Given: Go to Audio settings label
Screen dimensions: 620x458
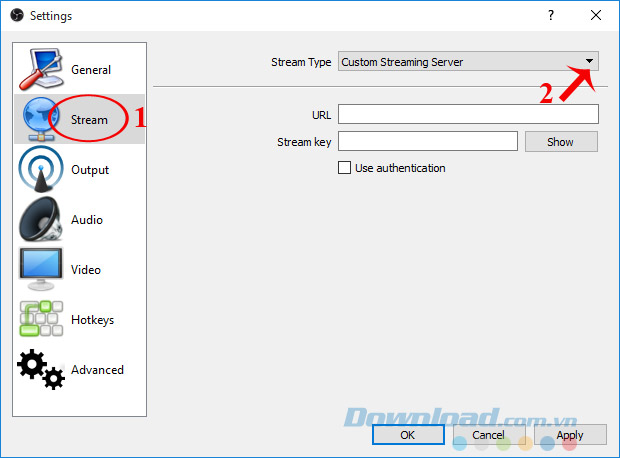Looking at the screenshot, I should pyautogui.click(x=87, y=220).
